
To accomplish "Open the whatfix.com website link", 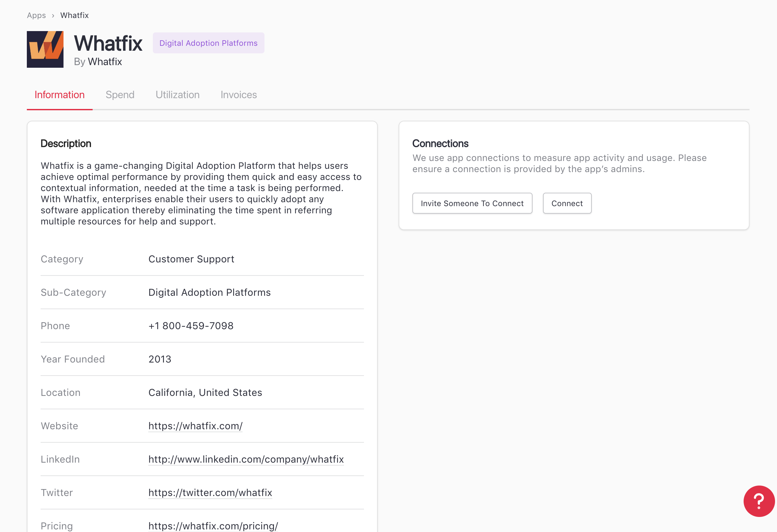I will 195,426.
